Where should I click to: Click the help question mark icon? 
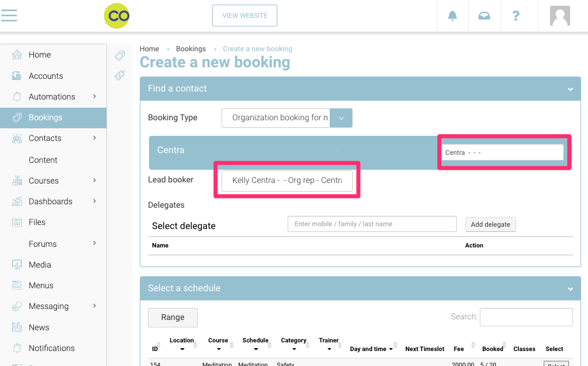click(516, 16)
